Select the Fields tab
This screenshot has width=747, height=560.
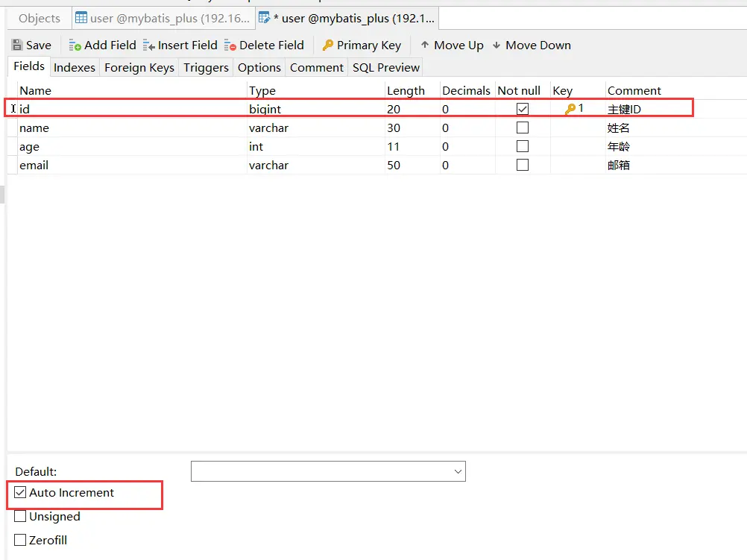pos(29,66)
